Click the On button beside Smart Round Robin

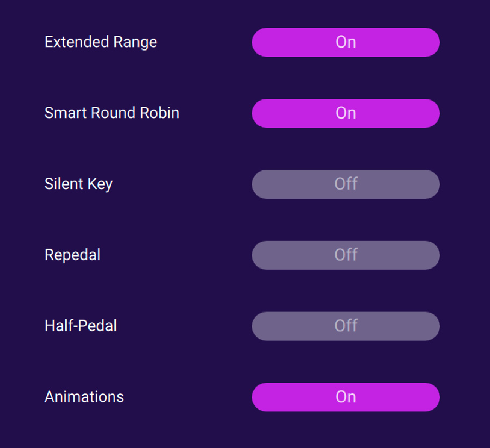345,113
